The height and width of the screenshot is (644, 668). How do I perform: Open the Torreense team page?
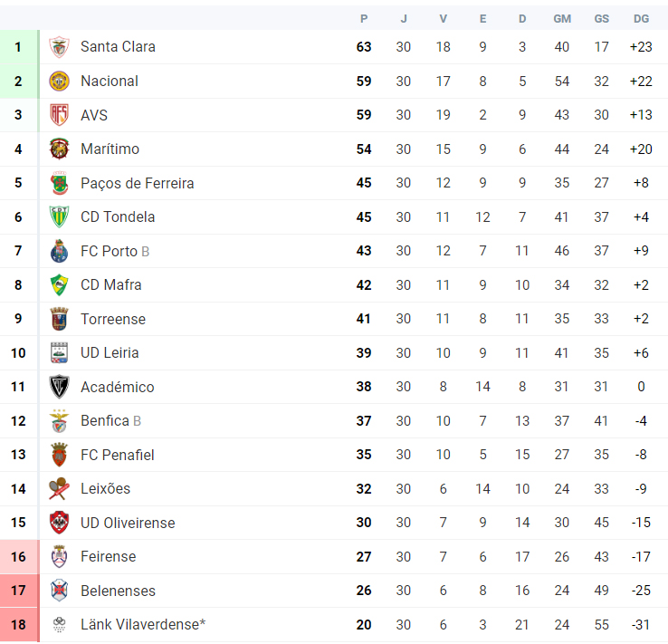coord(113,319)
